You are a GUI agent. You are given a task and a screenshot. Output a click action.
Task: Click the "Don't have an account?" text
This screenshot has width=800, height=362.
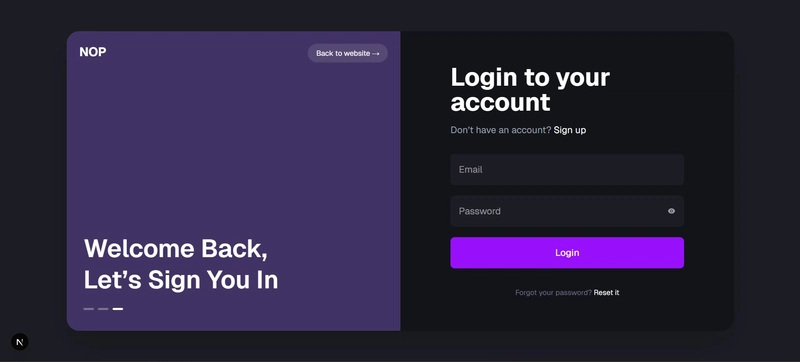coord(501,130)
